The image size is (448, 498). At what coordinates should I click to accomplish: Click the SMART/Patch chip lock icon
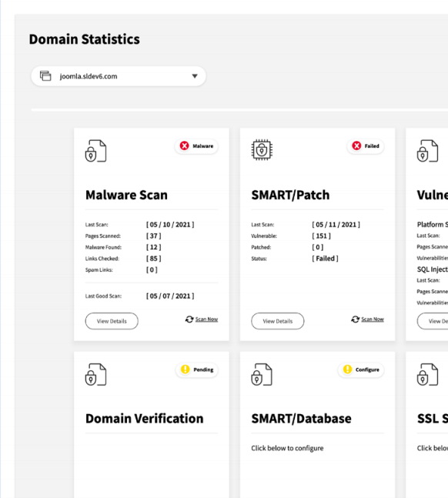(x=262, y=150)
